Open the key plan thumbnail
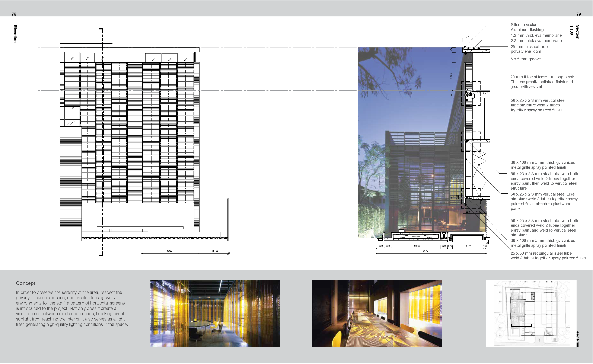The image size is (593, 364). (532, 326)
